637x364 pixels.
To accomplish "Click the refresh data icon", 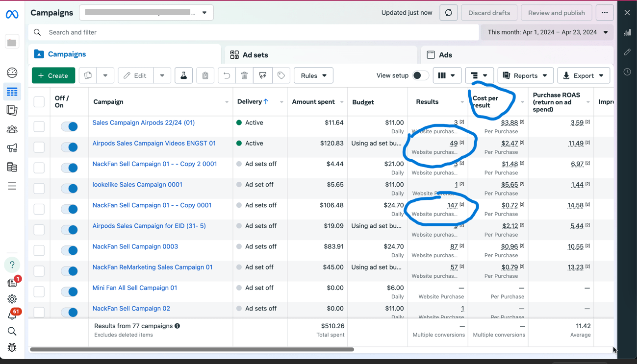I will (x=448, y=13).
